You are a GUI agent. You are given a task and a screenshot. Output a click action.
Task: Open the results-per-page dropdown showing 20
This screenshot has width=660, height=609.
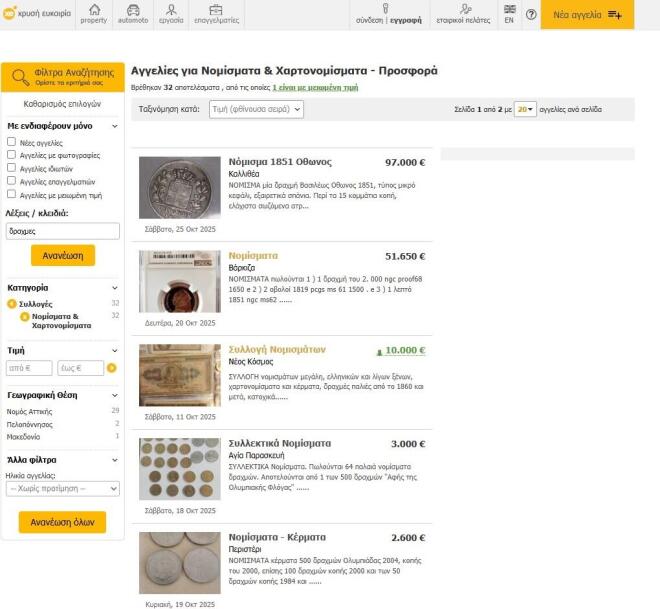point(525,109)
